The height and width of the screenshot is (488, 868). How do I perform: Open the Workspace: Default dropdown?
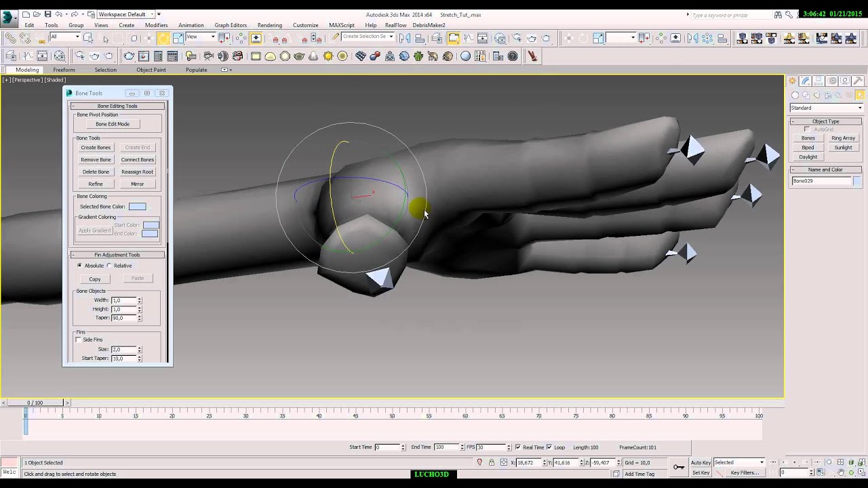[125, 14]
